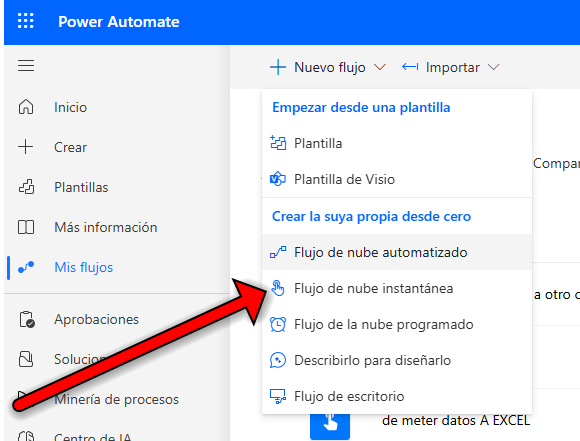Screen dimensions: 580x441
Task: Click the Crear plus icon
Action: click(26, 147)
